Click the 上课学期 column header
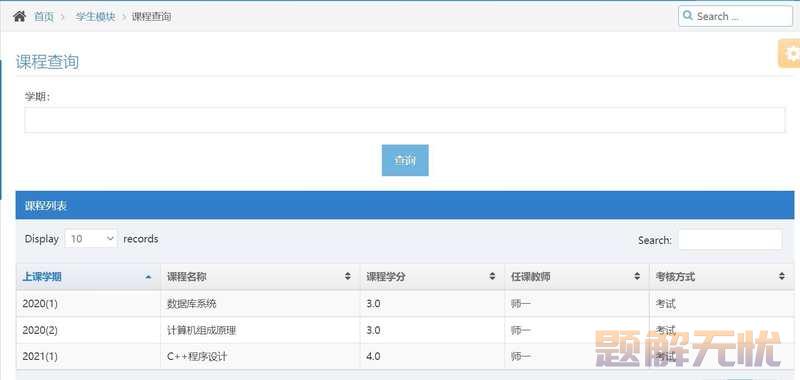 pos(88,277)
